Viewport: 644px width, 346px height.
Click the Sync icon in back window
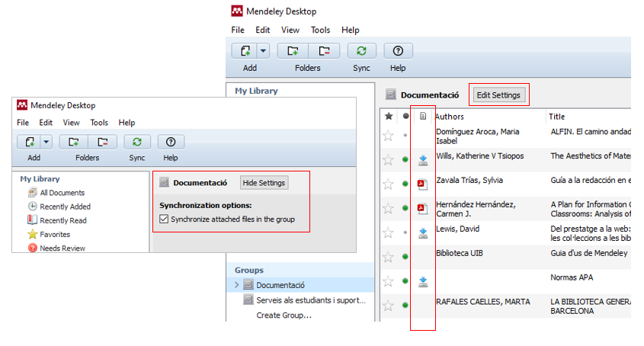(x=361, y=51)
